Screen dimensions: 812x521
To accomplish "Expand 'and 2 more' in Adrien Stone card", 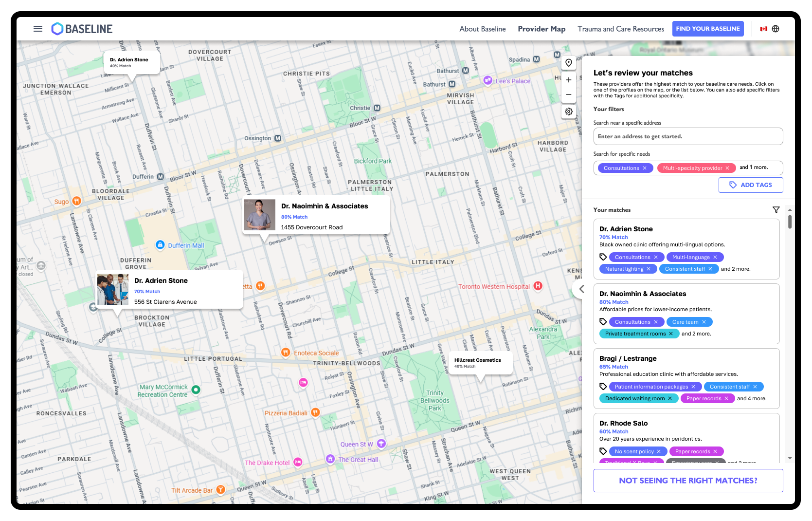I will [736, 269].
